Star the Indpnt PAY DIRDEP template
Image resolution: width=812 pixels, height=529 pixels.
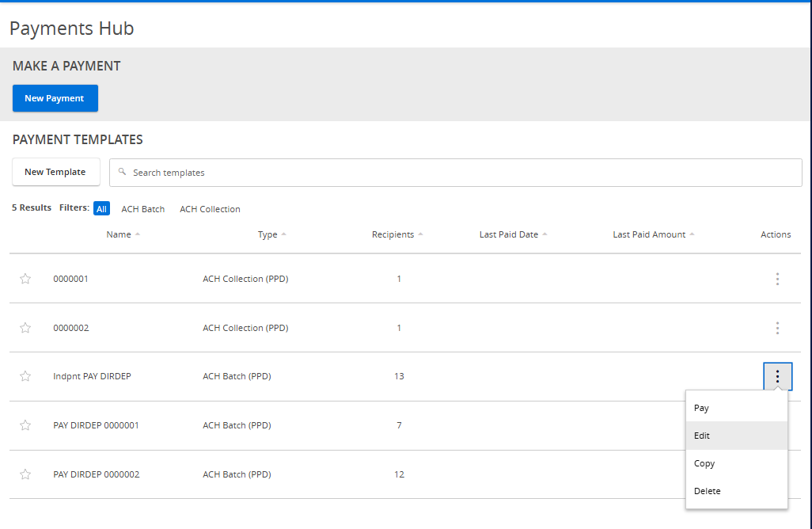coord(25,376)
